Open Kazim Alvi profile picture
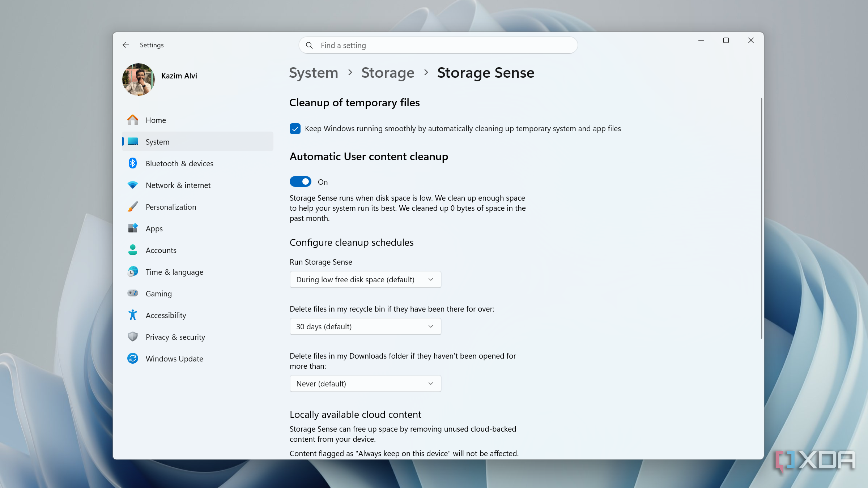This screenshot has height=488, width=868. [x=138, y=80]
